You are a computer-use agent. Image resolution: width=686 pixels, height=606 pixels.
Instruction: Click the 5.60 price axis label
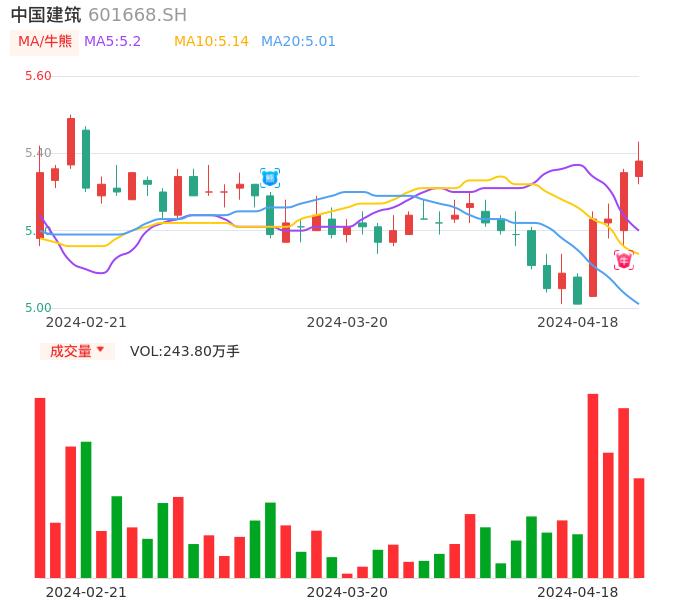[x=38, y=76]
